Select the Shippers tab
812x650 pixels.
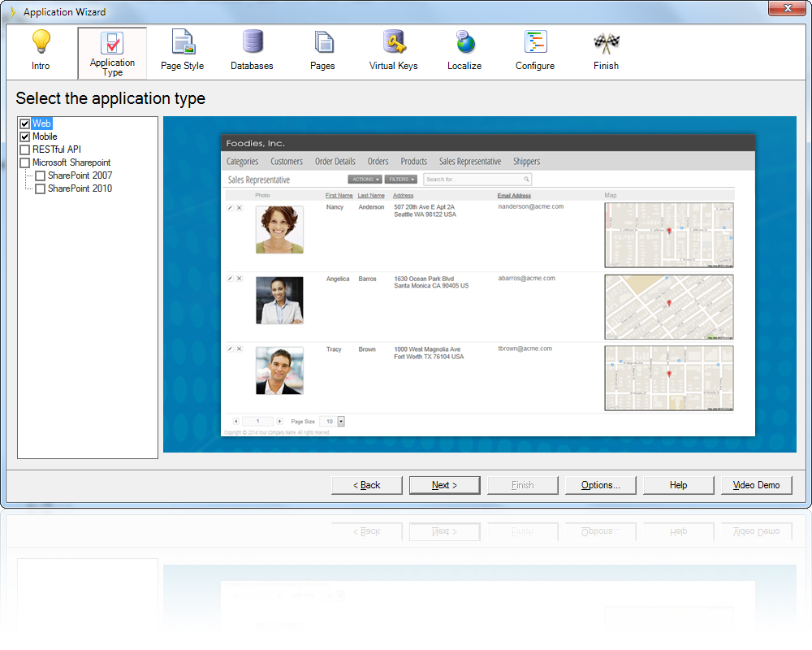tap(526, 161)
